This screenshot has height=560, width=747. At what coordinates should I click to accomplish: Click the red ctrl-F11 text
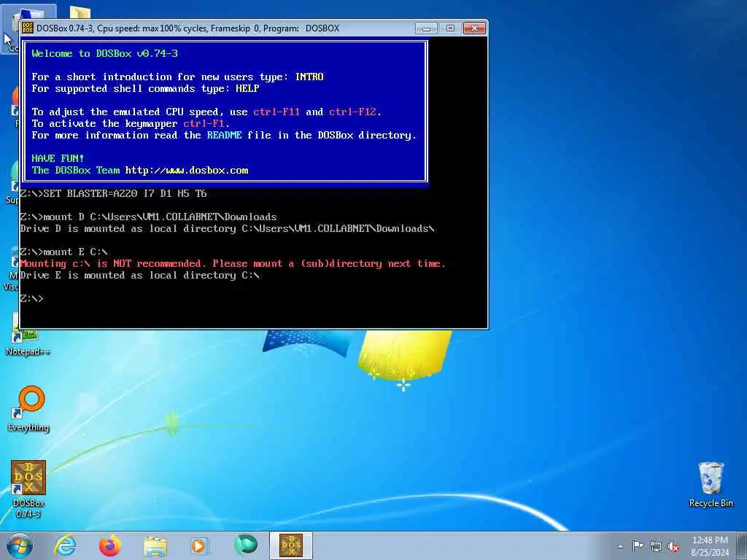tap(276, 112)
